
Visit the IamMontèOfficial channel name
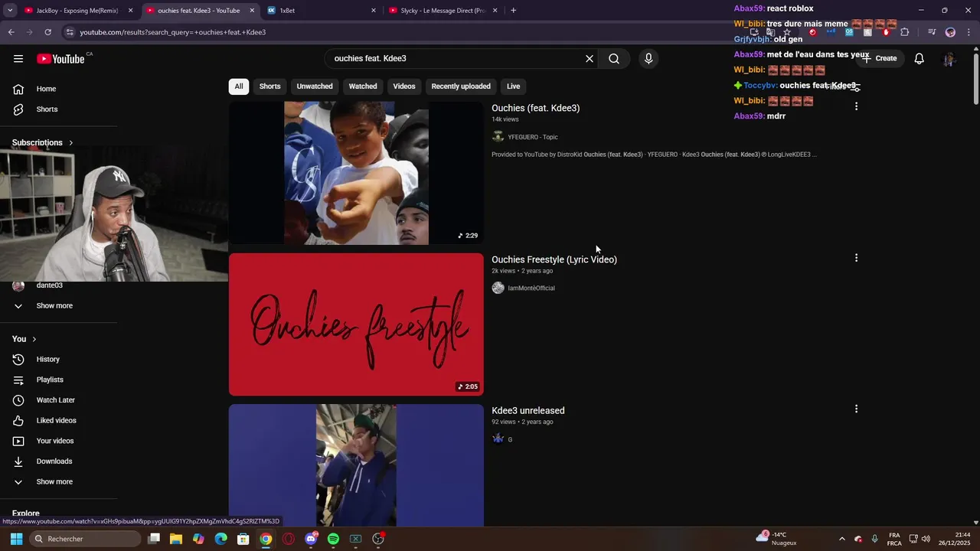(x=531, y=288)
